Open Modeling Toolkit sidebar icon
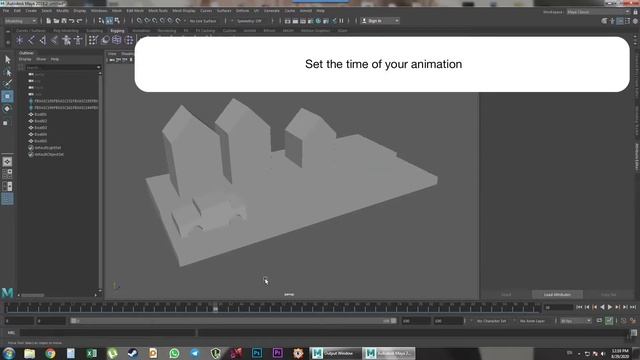Screen dimensions: 640x360 click(604, 21)
